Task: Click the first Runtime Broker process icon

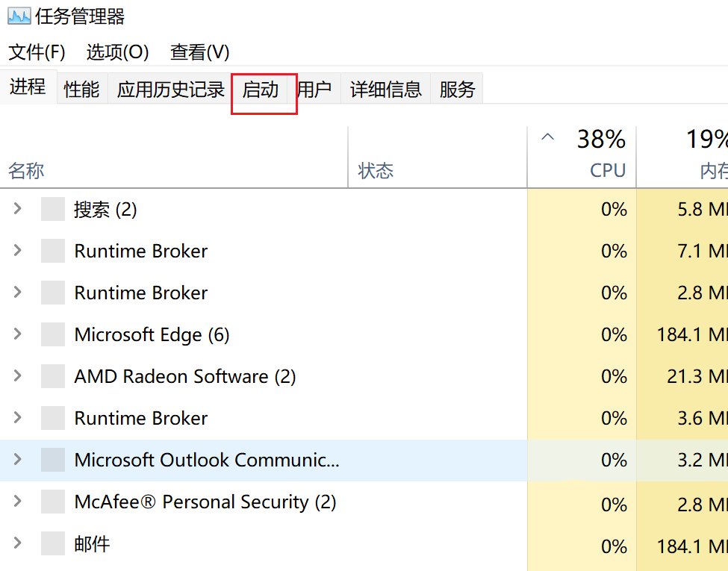Action: tap(52, 251)
